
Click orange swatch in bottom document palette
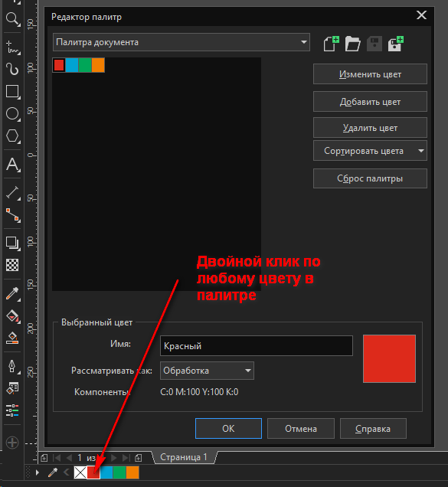coord(132,472)
